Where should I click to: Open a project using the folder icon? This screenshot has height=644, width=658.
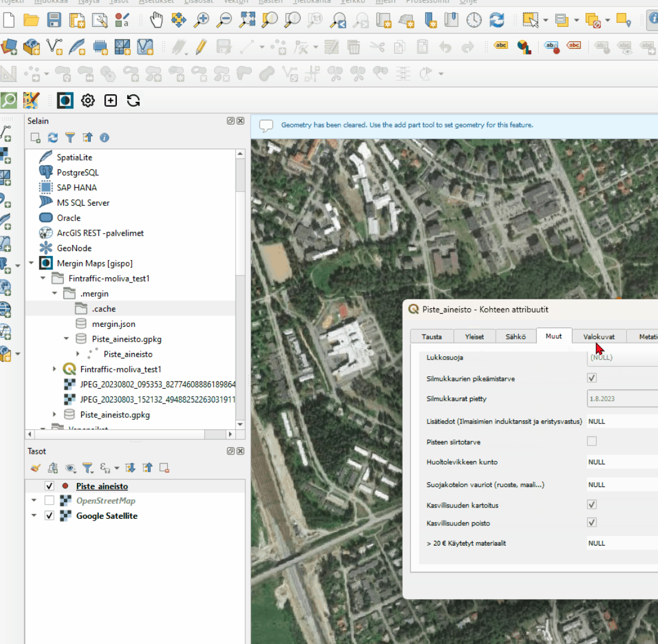point(31,20)
